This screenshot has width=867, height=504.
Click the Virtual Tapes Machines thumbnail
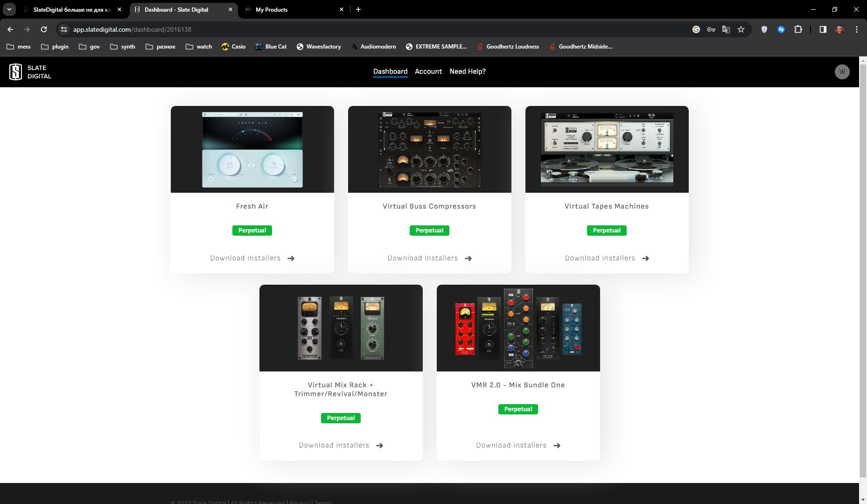(x=607, y=149)
